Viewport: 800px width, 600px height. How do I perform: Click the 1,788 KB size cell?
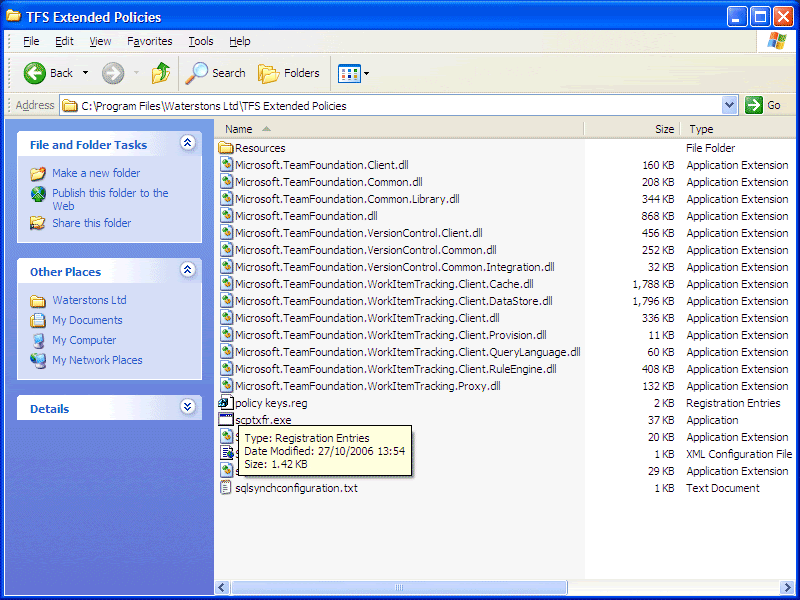(653, 284)
